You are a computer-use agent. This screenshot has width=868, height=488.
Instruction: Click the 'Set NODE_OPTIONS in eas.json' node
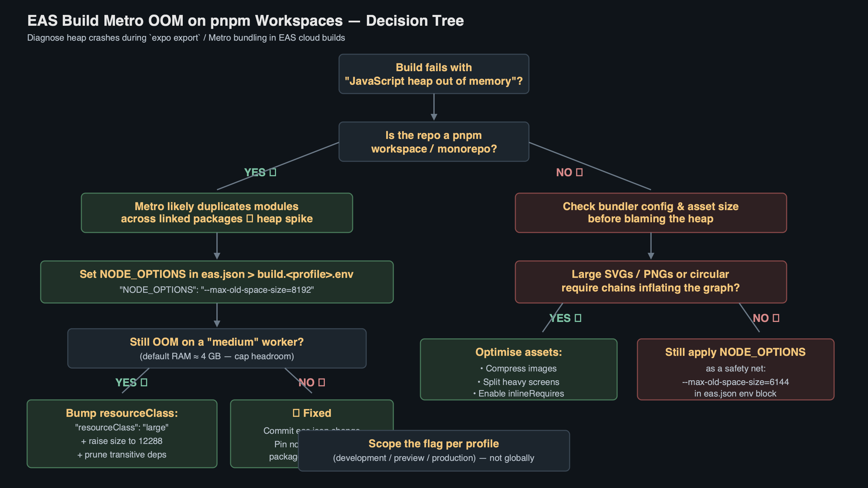coord(217,282)
